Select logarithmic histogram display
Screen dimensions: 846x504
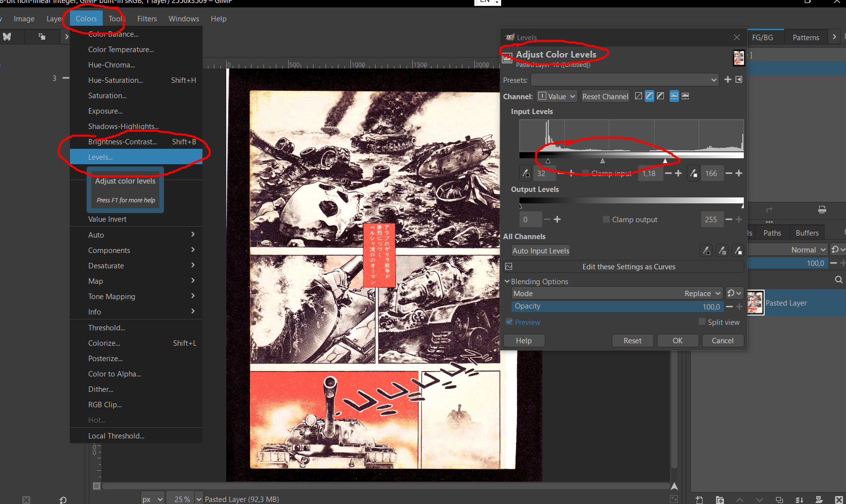[x=685, y=96]
